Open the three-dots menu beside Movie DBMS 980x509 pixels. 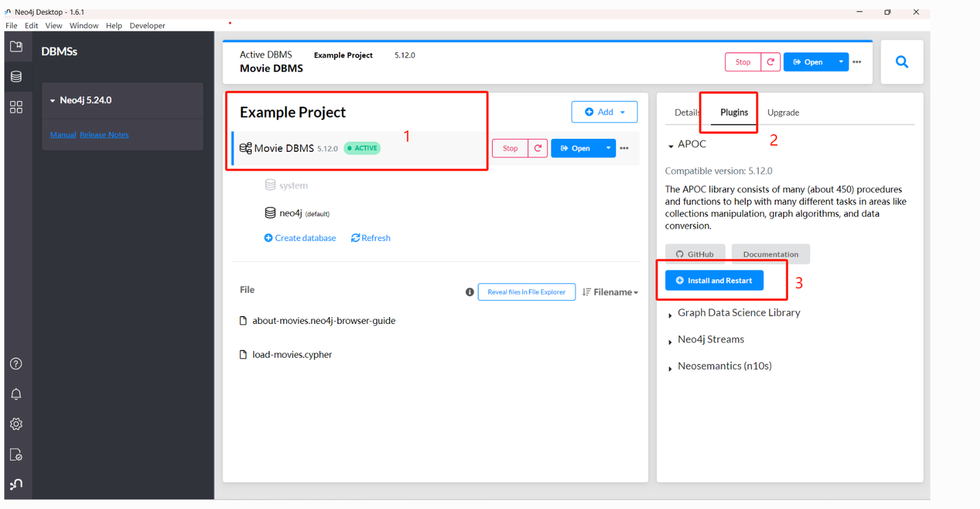coord(624,148)
